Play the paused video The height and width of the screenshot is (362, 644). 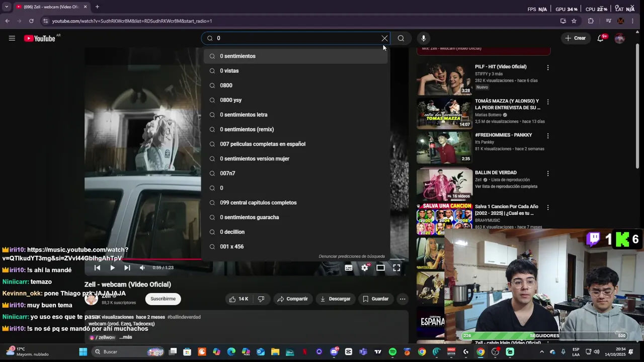click(x=112, y=268)
